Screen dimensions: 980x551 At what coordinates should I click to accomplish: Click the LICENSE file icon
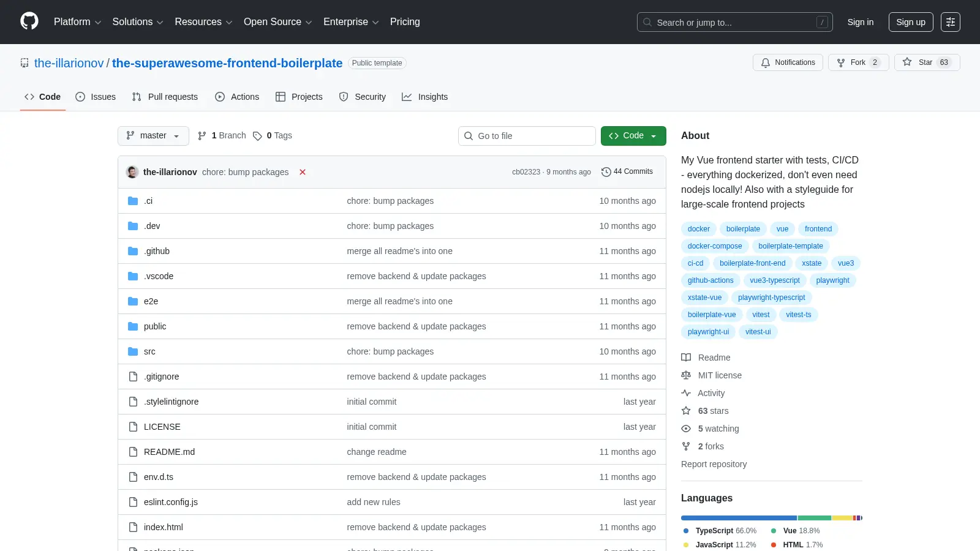coord(133,427)
